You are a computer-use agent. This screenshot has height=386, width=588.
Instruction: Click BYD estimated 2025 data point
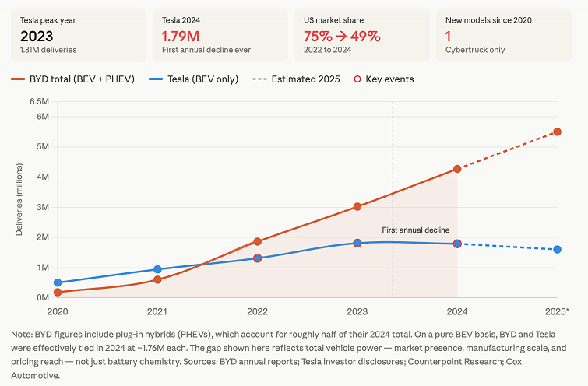[x=558, y=132]
